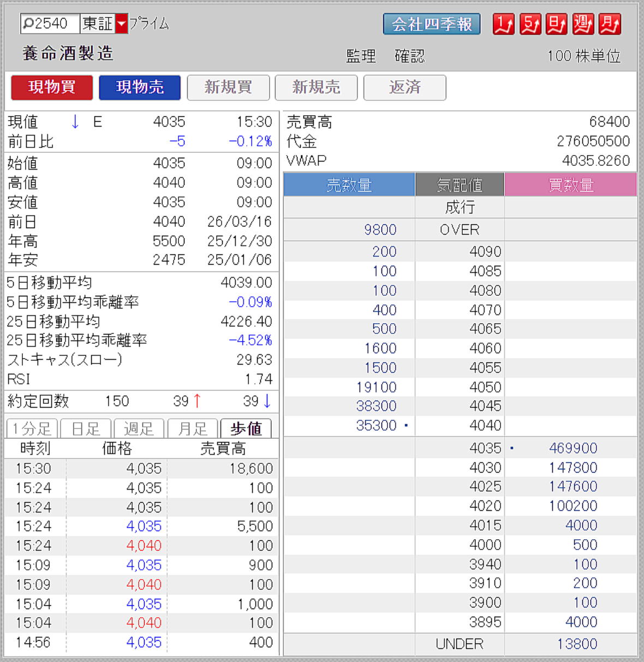Click the search magnifier in code field

(28, 23)
